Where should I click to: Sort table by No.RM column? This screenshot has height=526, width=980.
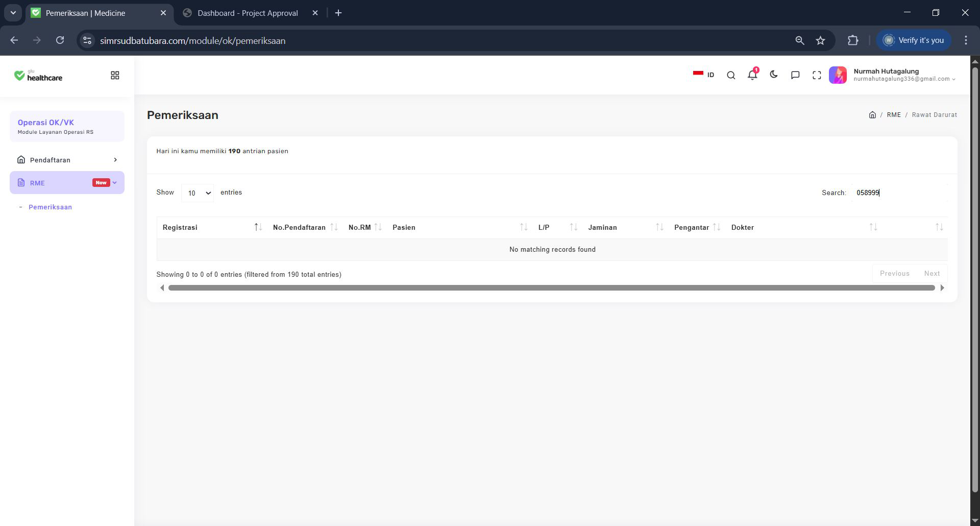tap(364, 227)
